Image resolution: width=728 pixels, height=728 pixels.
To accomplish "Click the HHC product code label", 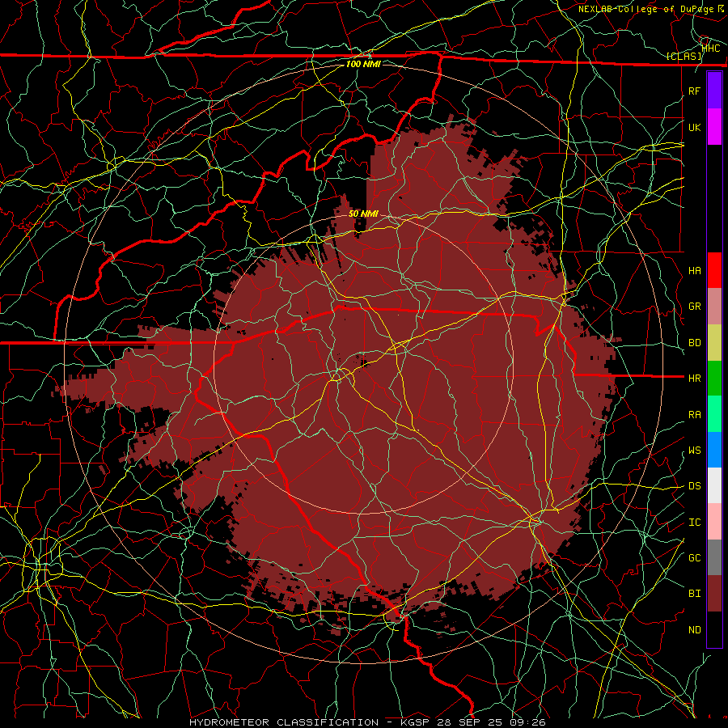I will click(x=711, y=49).
